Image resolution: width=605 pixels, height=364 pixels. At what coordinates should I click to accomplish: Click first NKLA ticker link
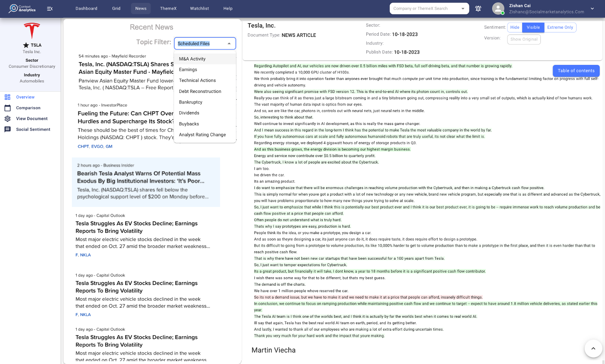point(85,255)
